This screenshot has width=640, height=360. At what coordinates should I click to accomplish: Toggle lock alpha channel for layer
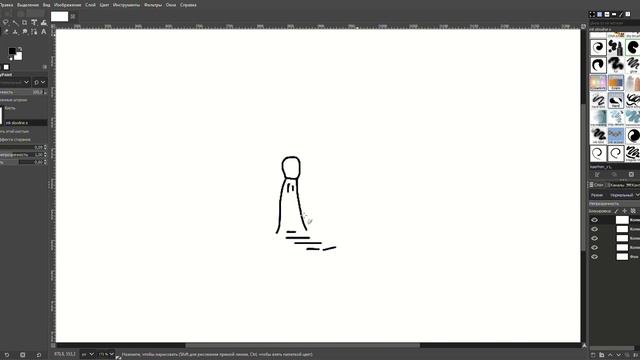(x=633, y=211)
